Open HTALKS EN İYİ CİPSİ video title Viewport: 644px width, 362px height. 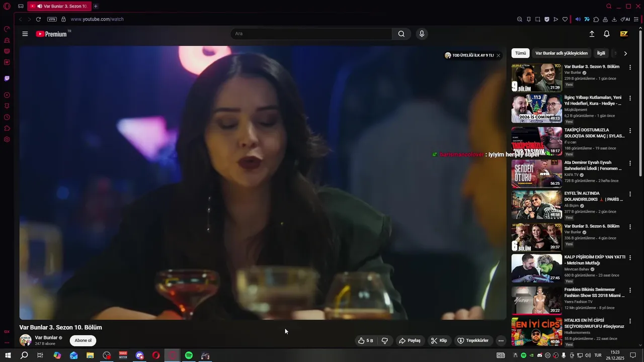[594, 323]
